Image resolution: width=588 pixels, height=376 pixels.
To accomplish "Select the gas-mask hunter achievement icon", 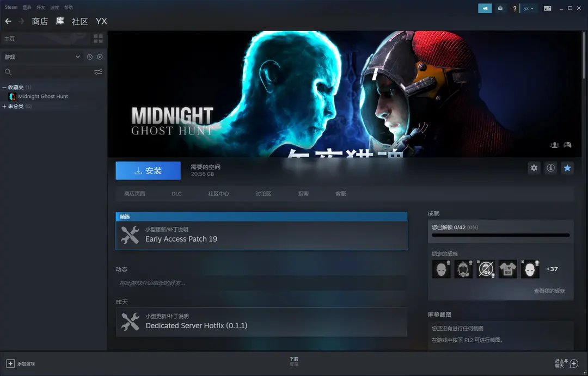I will [463, 269].
